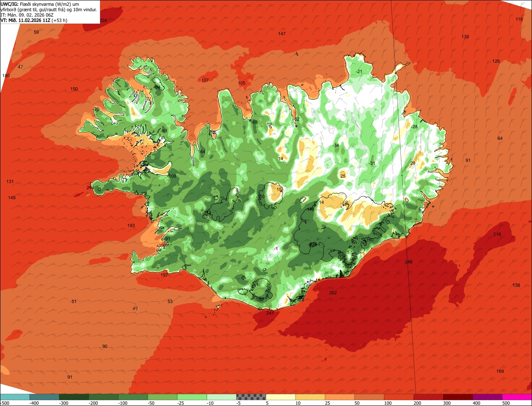
Task: Click the legend swatch between 300 and 400
Action: [x=458, y=397]
